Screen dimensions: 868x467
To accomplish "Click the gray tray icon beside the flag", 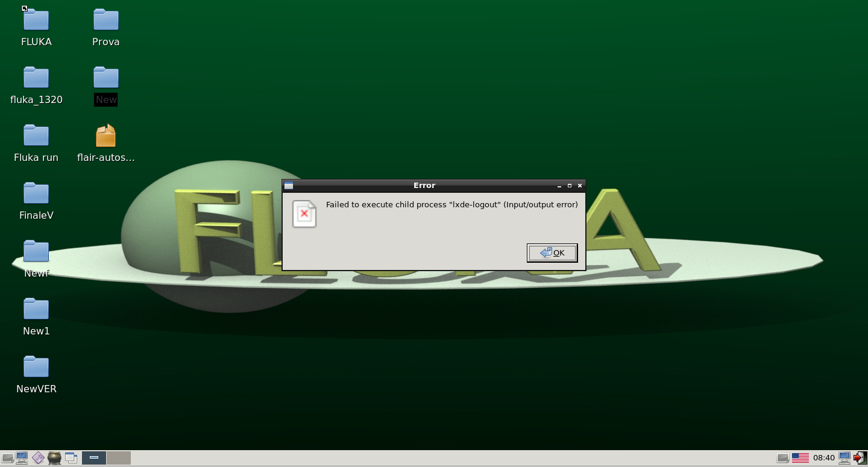I will tap(783, 458).
